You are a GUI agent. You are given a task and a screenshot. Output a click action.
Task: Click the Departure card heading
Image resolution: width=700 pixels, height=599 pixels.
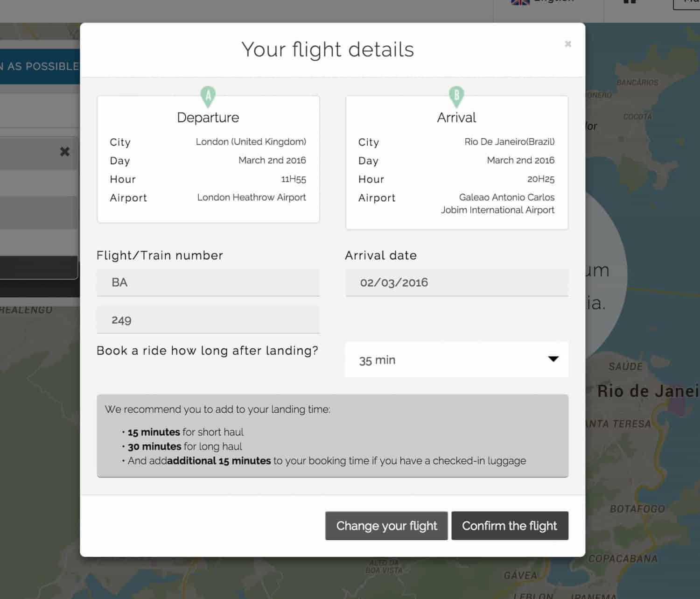click(208, 117)
